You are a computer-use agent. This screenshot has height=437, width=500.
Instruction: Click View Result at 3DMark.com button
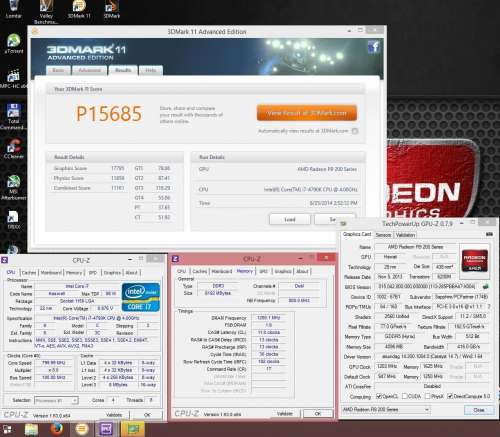(307, 113)
